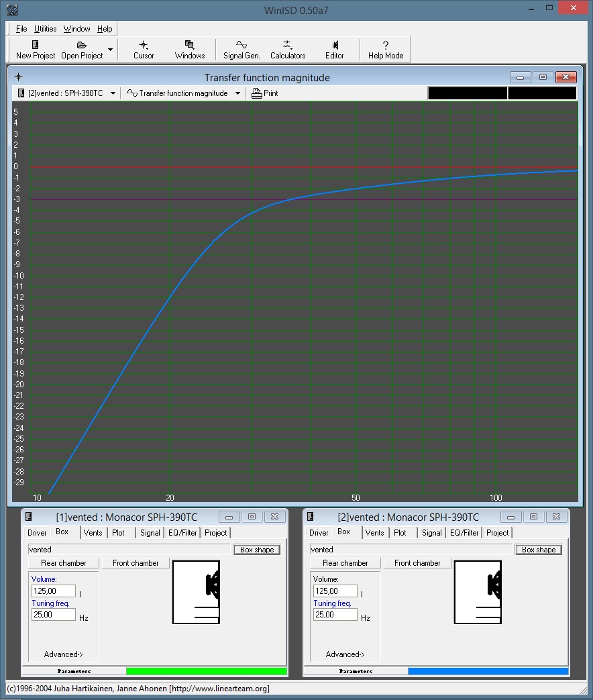This screenshot has height=700, width=593.
Task: Click the blue color bar of project [2]
Action: pos(488,671)
